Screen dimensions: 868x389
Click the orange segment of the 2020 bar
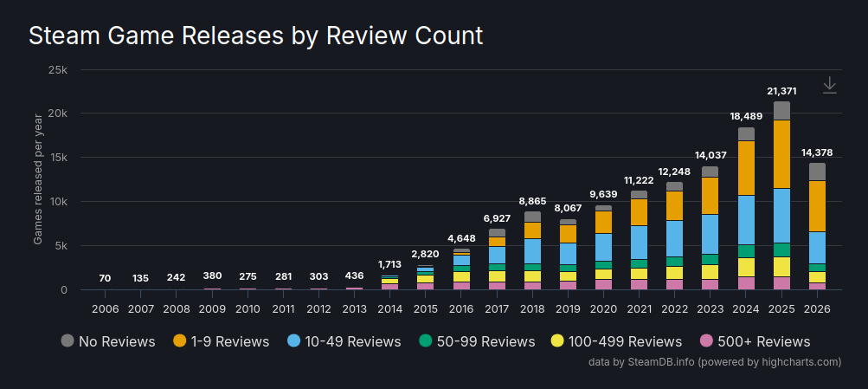tap(604, 222)
